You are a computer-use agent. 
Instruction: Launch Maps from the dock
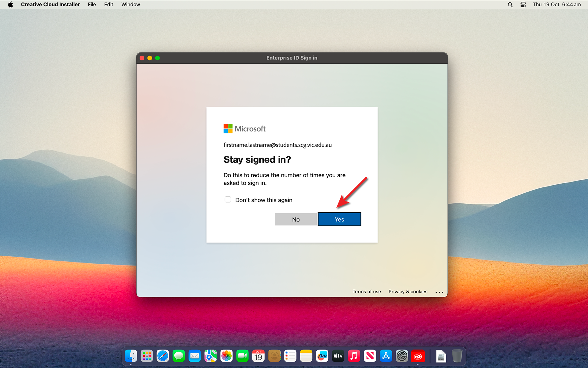210,356
